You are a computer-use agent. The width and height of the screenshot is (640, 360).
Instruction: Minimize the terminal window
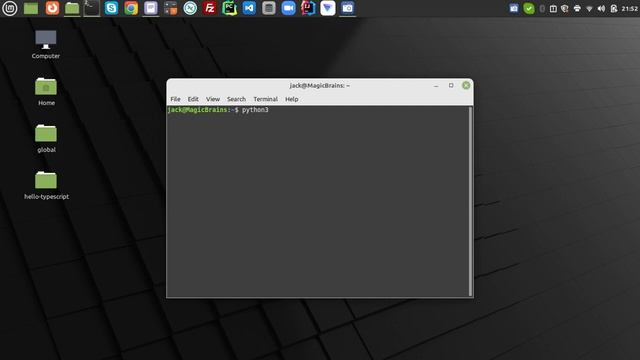pos(436,85)
